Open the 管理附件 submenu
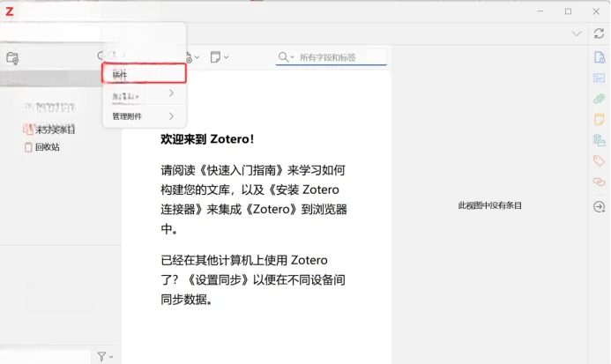Screen dimensions: 611x364 (x=144, y=116)
